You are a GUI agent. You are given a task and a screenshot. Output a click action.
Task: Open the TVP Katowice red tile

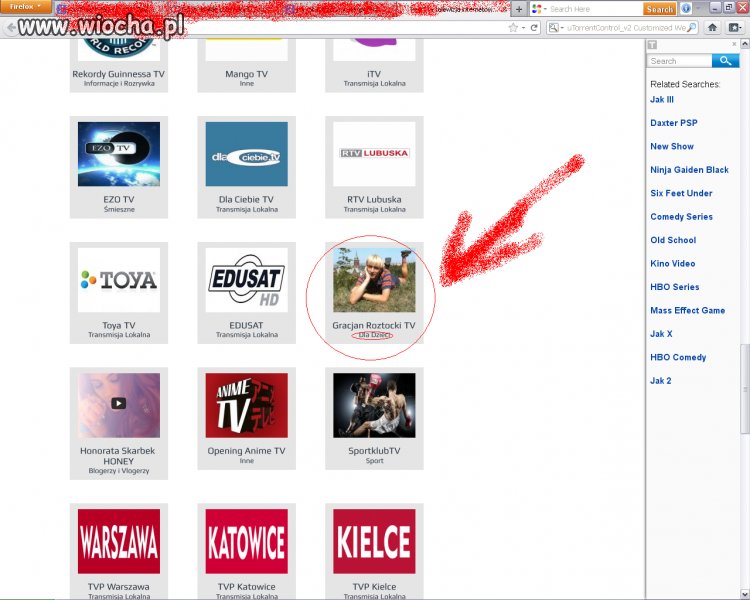click(x=246, y=541)
